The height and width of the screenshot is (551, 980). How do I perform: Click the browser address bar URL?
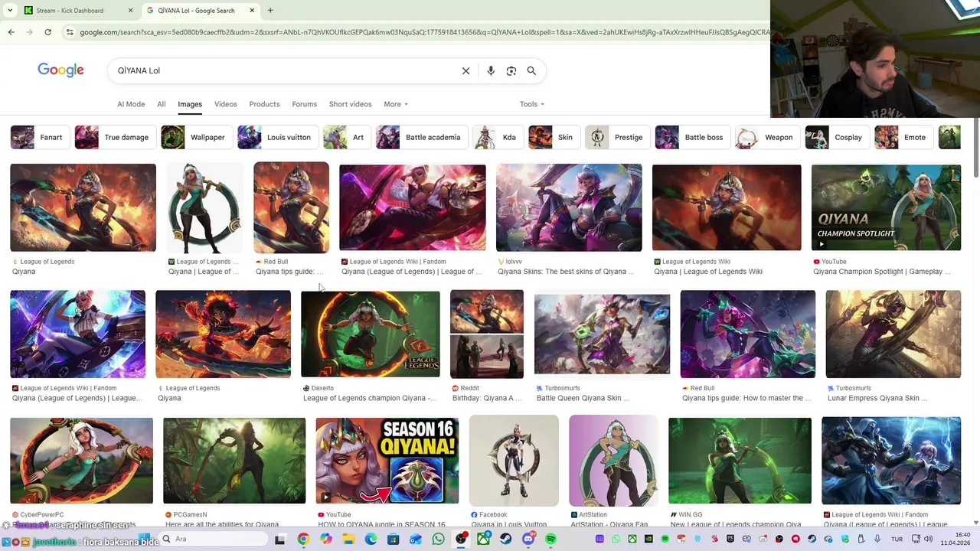423,32
